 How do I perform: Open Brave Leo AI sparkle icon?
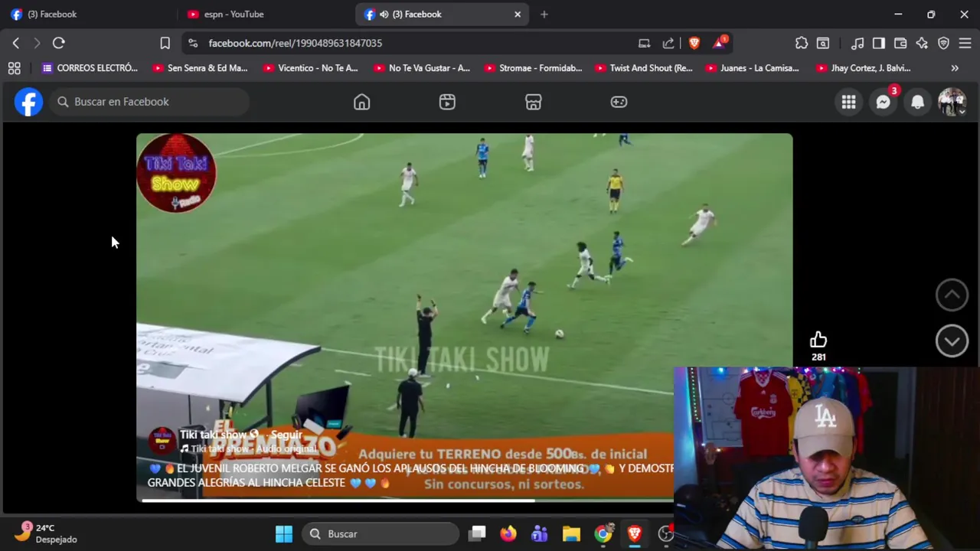pos(922,43)
